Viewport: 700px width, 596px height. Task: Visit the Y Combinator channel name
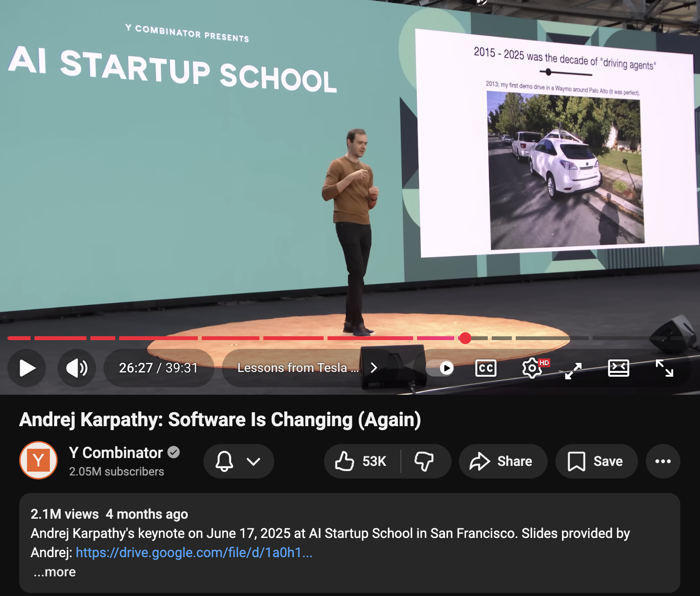pyautogui.click(x=116, y=453)
